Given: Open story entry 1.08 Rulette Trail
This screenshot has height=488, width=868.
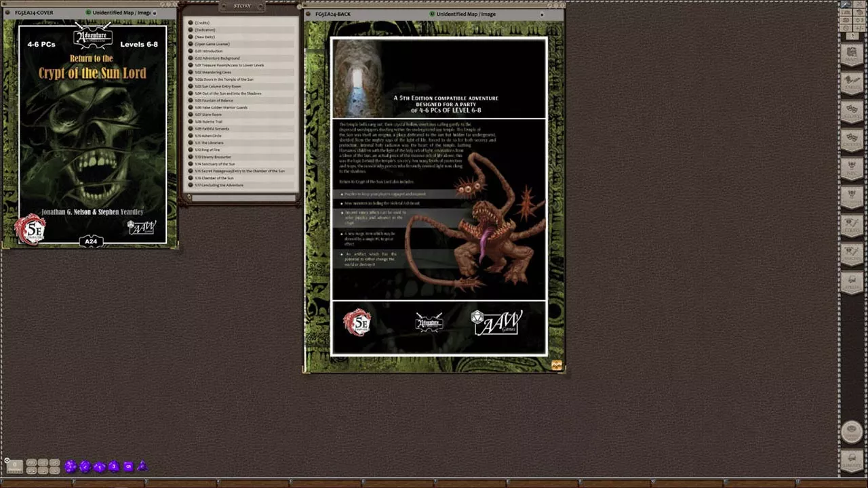Looking at the screenshot, I should [x=241, y=121].
